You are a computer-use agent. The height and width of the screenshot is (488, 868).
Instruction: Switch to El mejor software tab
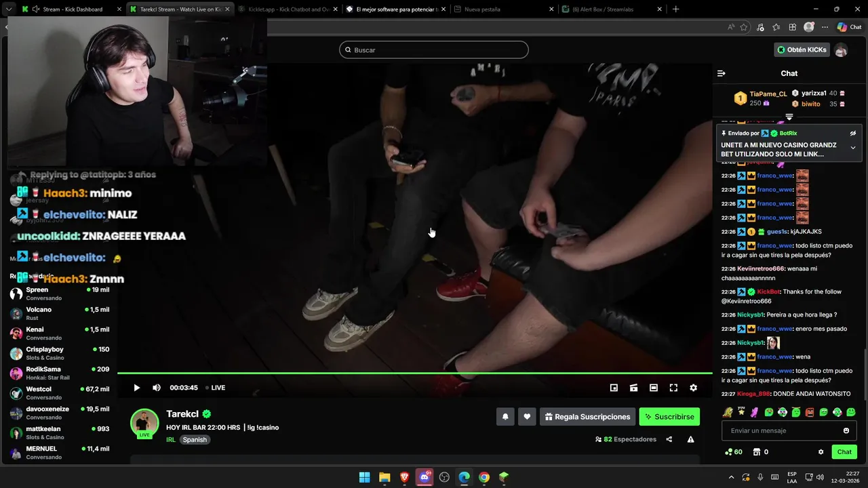click(x=395, y=9)
